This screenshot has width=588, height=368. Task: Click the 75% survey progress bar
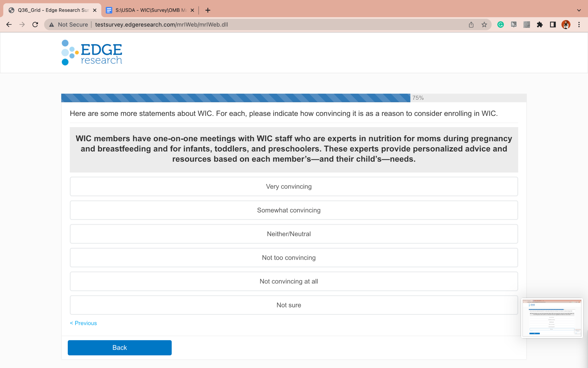(235, 98)
